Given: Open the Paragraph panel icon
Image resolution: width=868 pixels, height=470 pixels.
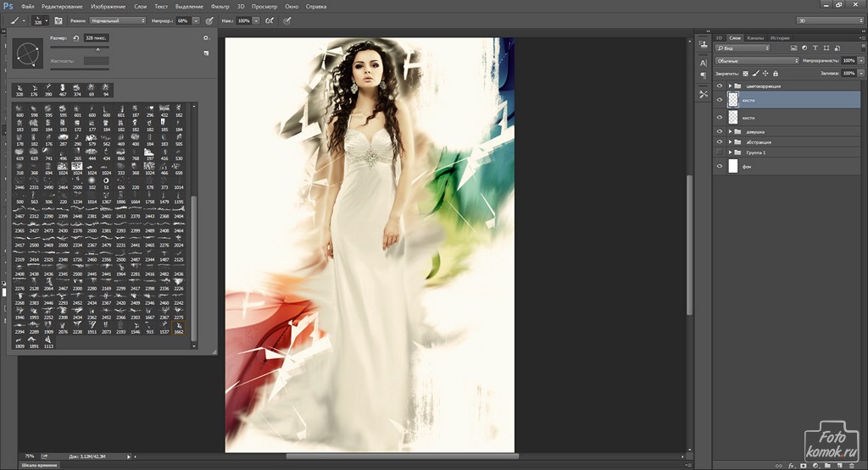Looking at the screenshot, I should (x=703, y=76).
